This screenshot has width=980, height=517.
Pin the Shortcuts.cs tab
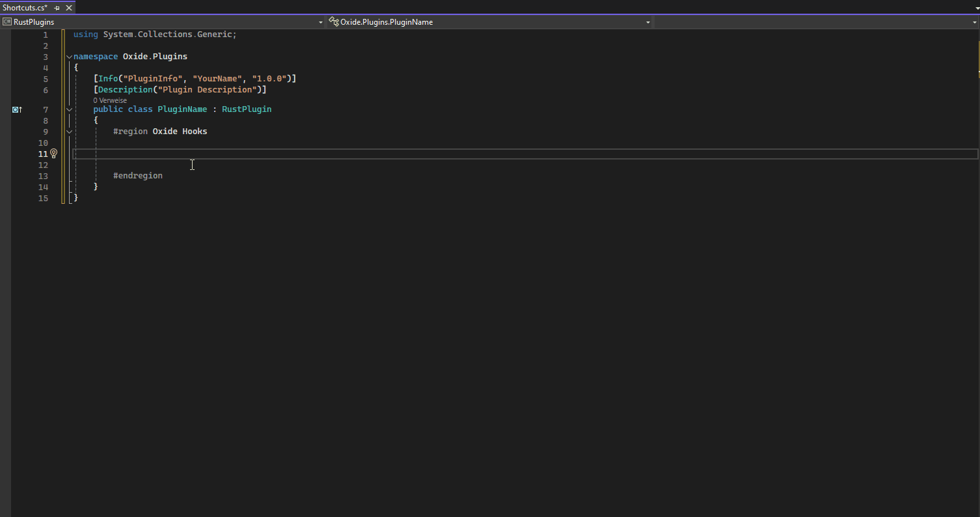[57, 8]
